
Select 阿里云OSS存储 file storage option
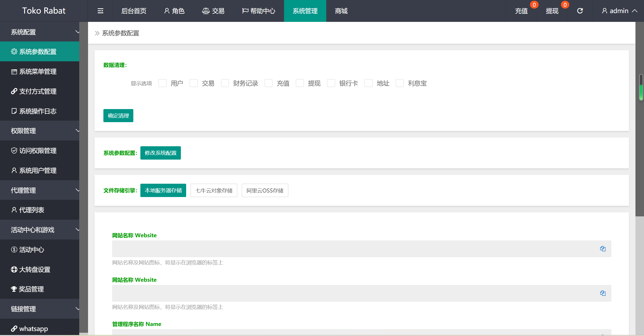pyautogui.click(x=264, y=190)
